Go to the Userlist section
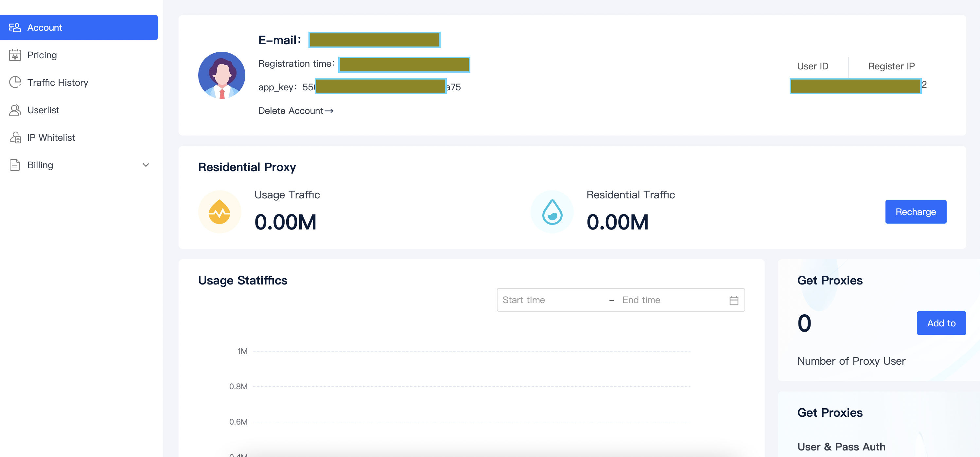 point(43,110)
